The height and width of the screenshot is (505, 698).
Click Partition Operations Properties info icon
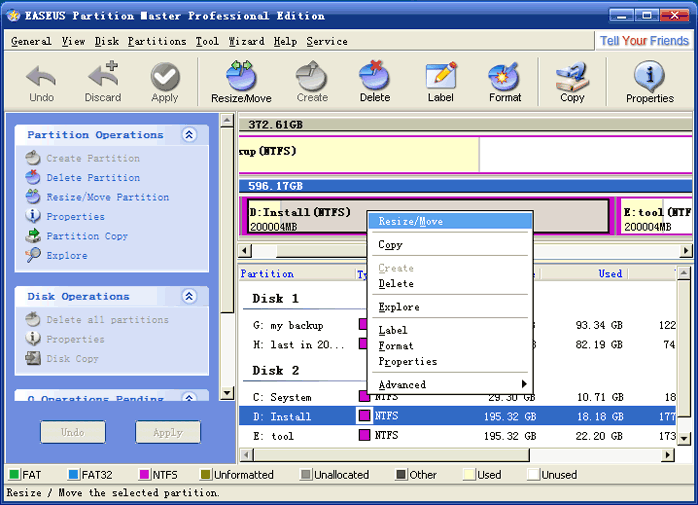pos(33,216)
